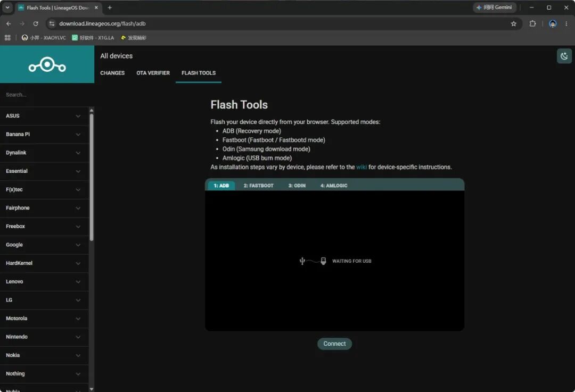The height and width of the screenshot is (392, 575).
Task: Click the 'All devices' heading
Action: (x=116, y=56)
